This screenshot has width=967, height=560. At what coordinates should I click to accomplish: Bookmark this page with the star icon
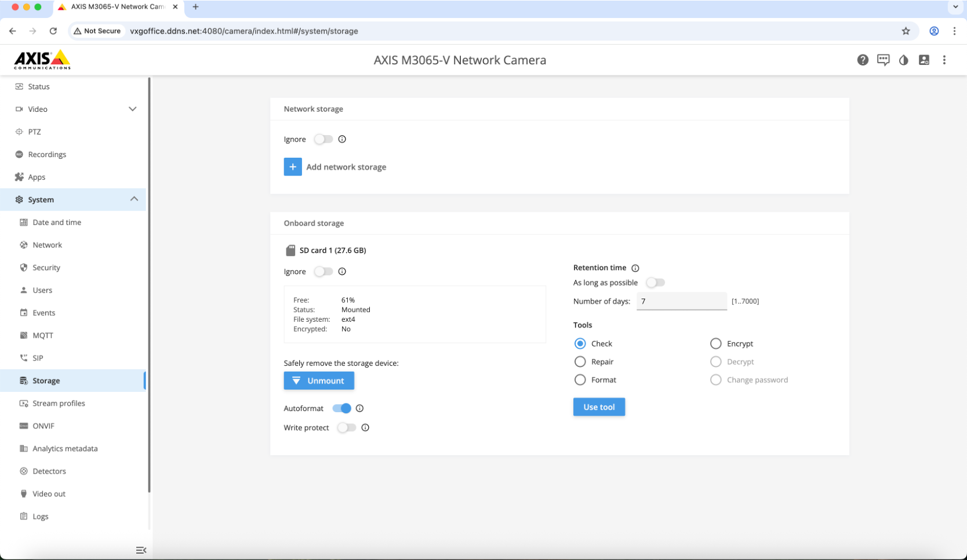coord(906,31)
